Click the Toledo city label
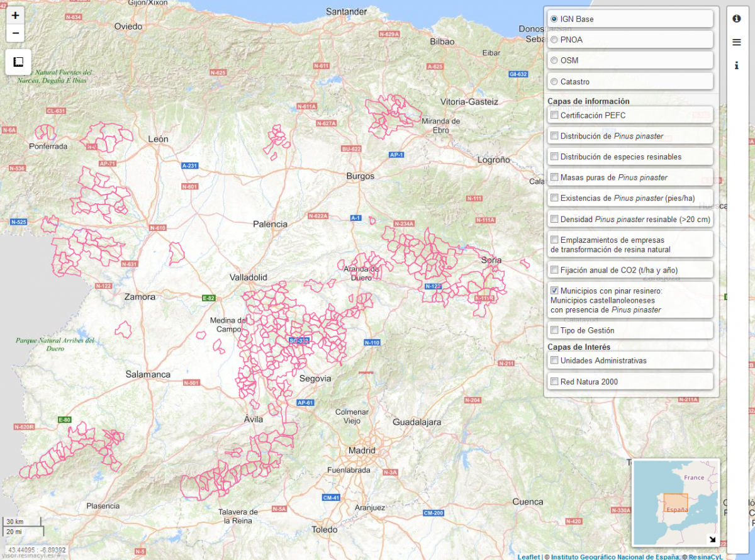 325,530
